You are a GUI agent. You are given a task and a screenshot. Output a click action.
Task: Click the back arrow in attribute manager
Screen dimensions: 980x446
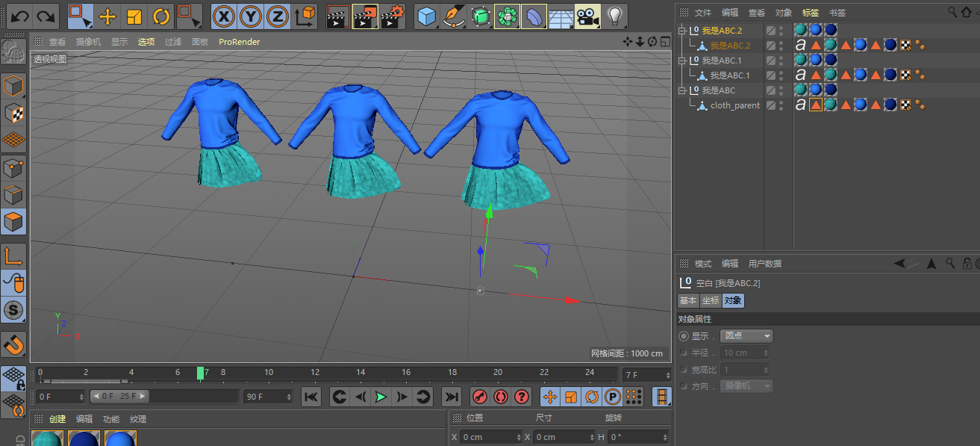click(x=900, y=263)
